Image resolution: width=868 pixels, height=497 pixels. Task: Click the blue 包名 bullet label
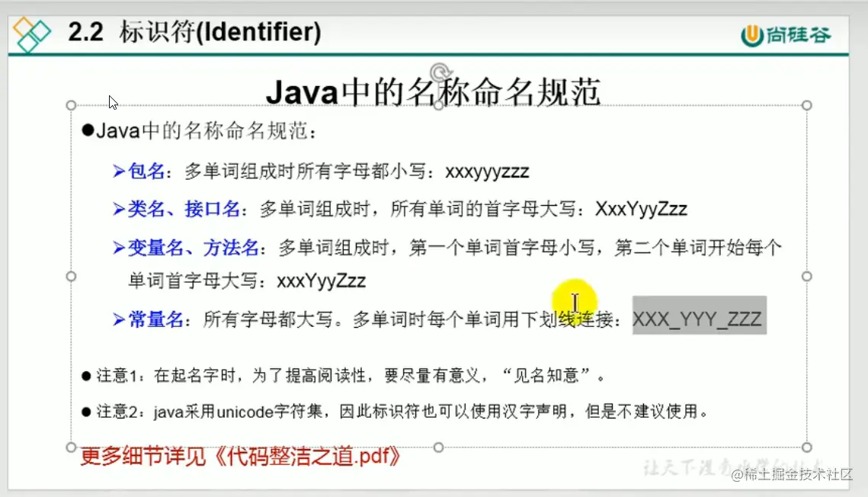click(146, 171)
